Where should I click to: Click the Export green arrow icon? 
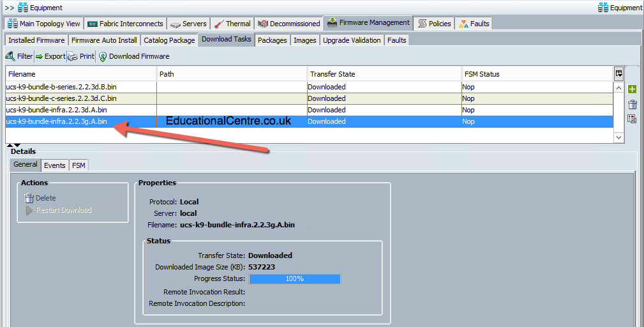click(39, 56)
